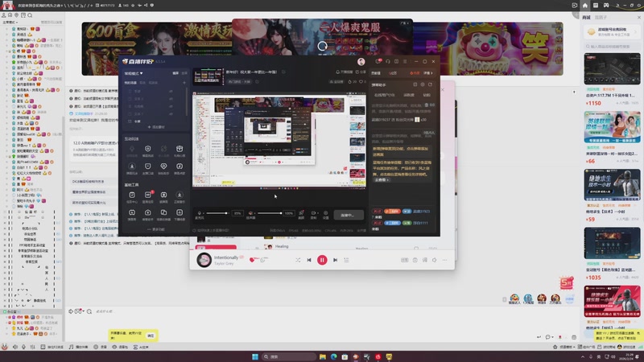Click the share icon near stream title
This screenshot has width=644, height=362.
click(357, 72)
